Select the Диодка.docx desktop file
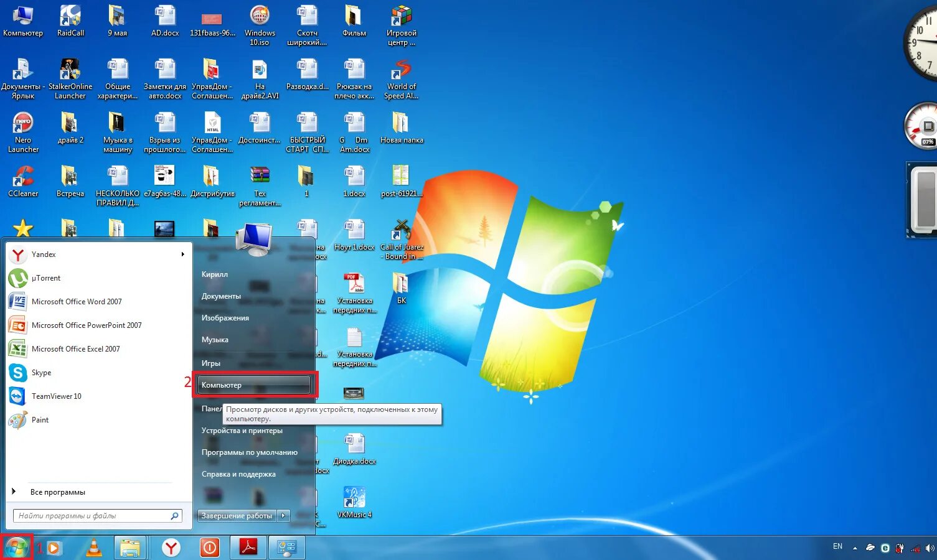937x560 pixels. click(x=354, y=449)
